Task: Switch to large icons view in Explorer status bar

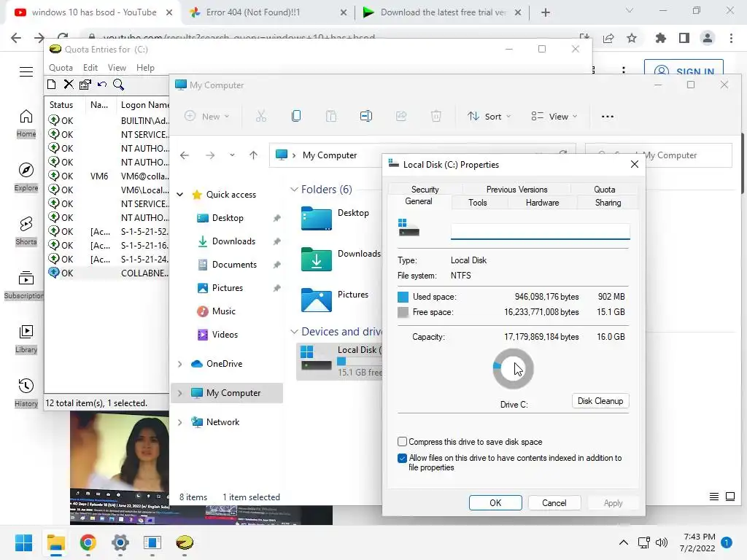Action: [729, 497]
